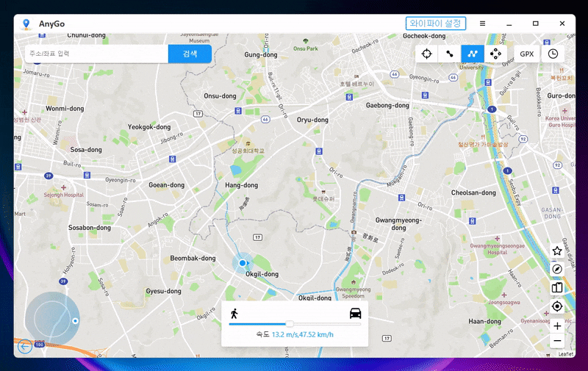Click the back arrow below the joystick
This screenshot has width=588, height=371.
click(x=25, y=346)
